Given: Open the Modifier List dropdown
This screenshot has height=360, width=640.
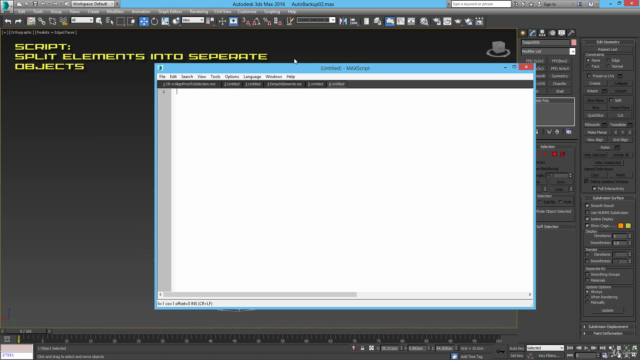Looking at the screenshot, I should coord(548,51).
